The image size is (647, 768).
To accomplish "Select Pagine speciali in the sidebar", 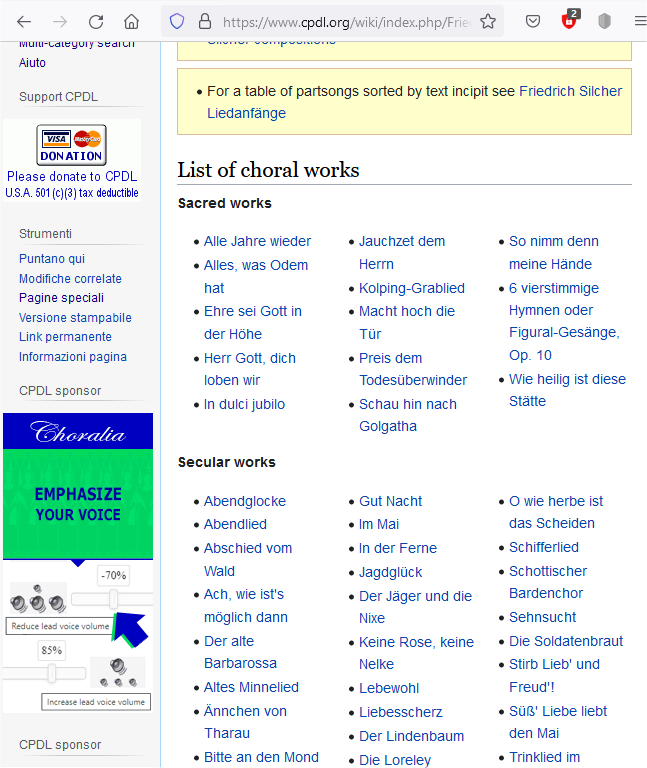I will tap(61, 298).
